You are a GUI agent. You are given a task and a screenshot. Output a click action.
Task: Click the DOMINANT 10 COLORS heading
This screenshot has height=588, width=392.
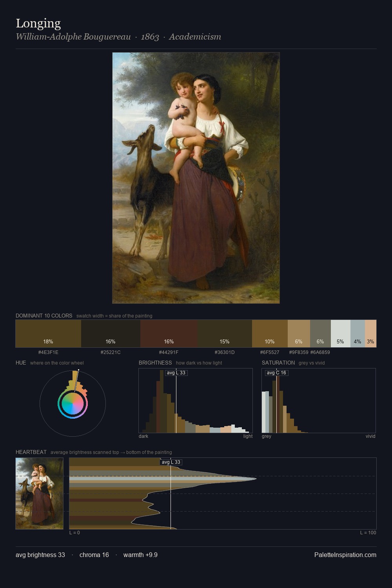(x=44, y=316)
